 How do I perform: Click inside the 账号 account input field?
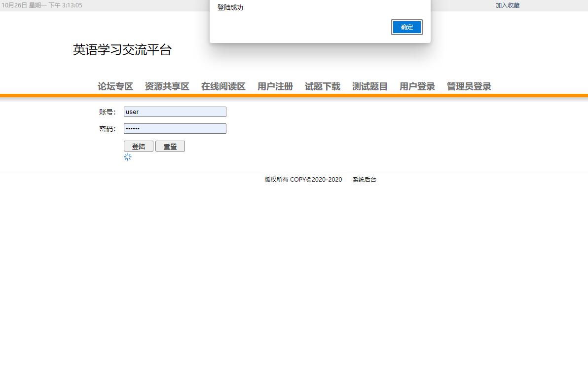tap(175, 112)
